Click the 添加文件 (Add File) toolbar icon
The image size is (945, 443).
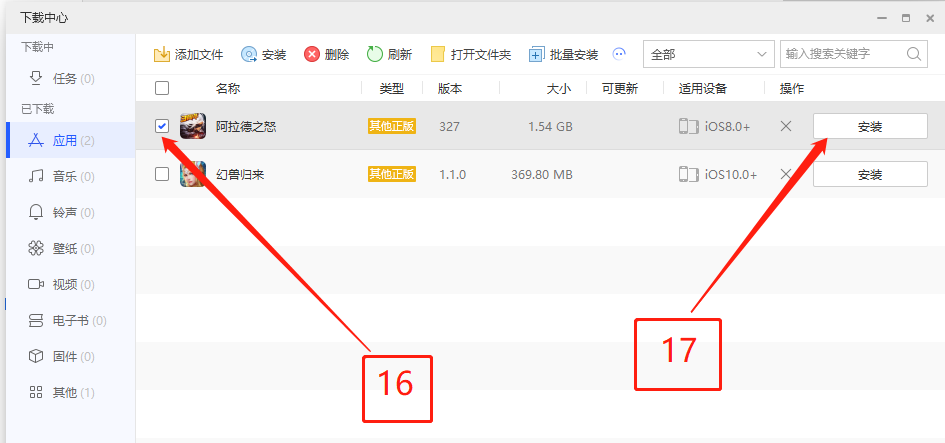[162, 54]
